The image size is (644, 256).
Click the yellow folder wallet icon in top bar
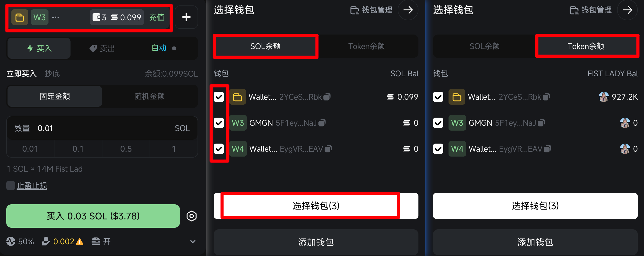pos(20,17)
